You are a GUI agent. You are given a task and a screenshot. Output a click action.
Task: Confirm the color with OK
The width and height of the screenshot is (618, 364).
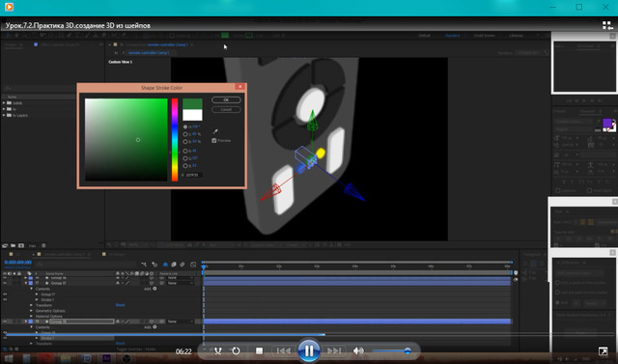[226, 99]
